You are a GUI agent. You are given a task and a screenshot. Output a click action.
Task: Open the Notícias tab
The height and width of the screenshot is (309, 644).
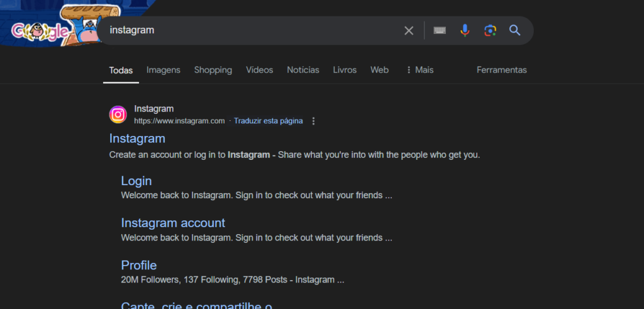point(303,70)
